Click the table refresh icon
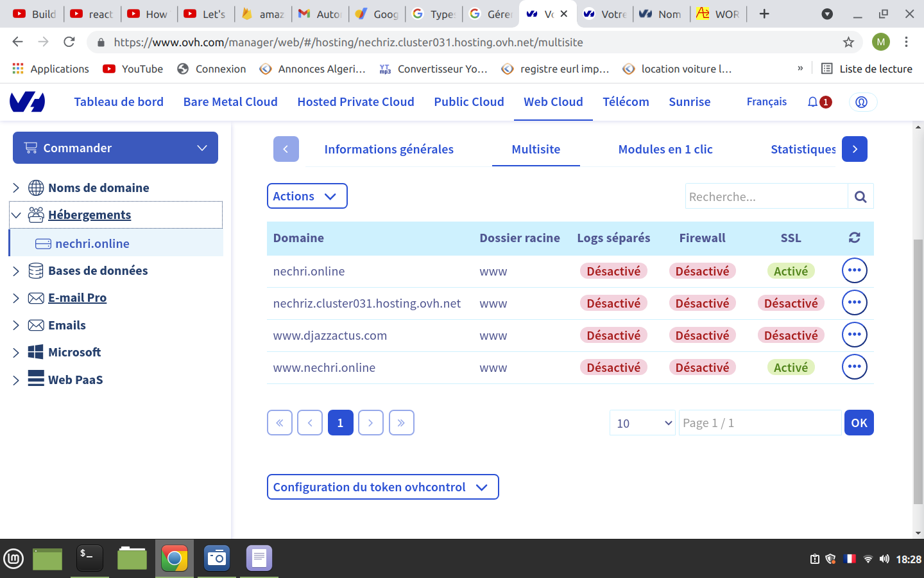Image resolution: width=924 pixels, height=578 pixels. (854, 238)
